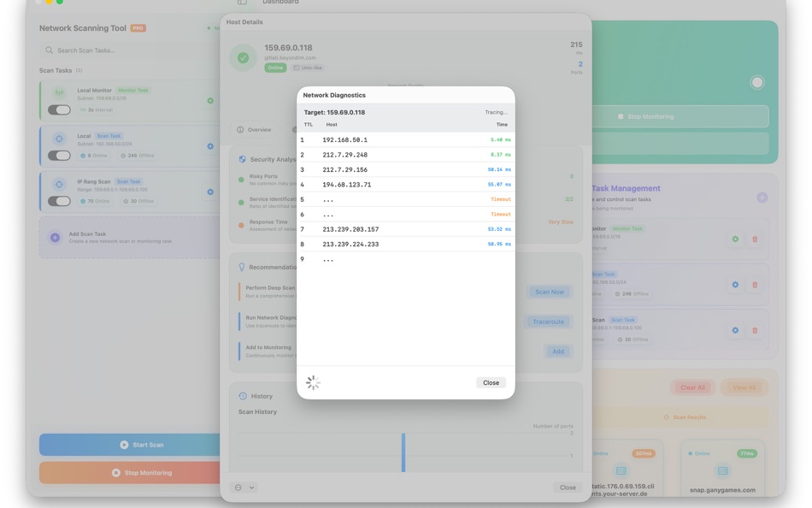The image size is (812, 508).
Task: Click the Start Scan button
Action: coord(129,445)
